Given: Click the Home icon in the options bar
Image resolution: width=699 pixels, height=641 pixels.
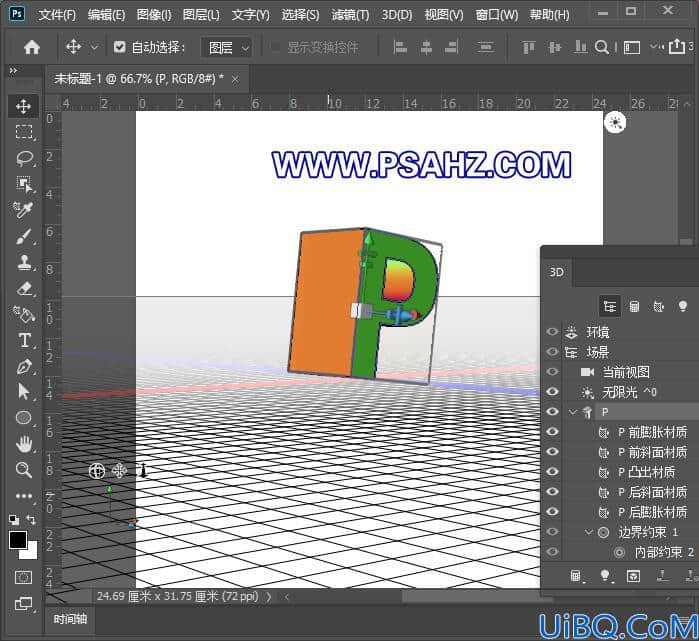Looking at the screenshot, I should tap(32, 47).
